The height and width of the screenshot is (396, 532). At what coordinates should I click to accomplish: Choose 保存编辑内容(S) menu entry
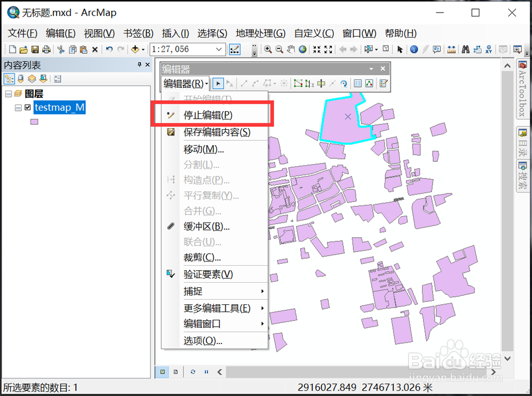(x=215, y=132)
